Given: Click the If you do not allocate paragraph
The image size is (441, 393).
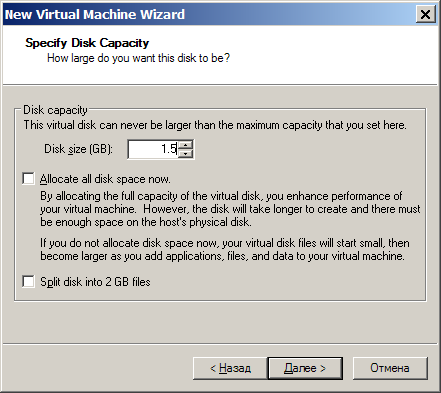Looking at the screenshot, I should [225, 249].
